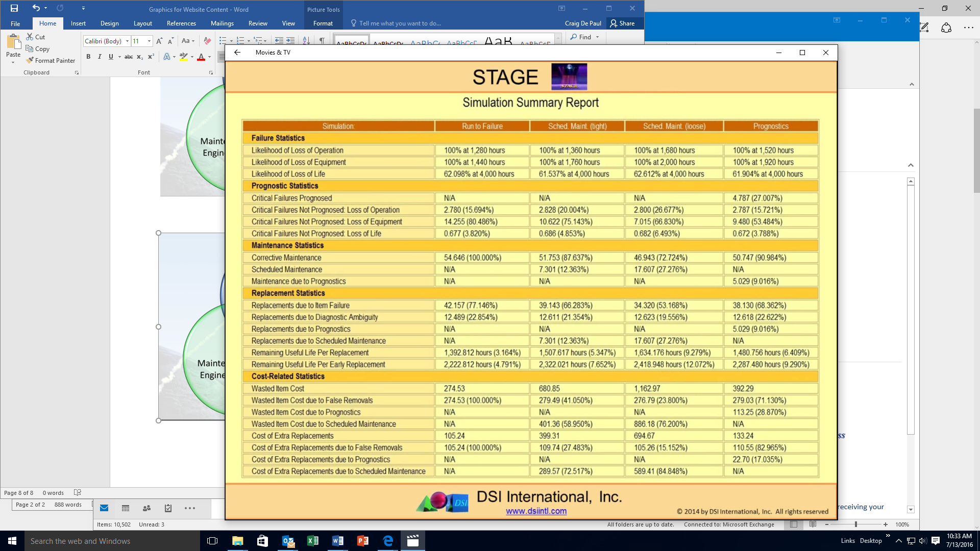Click the Share button in Word
The width and height of the screenshot is (980, 551).
[622, 23]
